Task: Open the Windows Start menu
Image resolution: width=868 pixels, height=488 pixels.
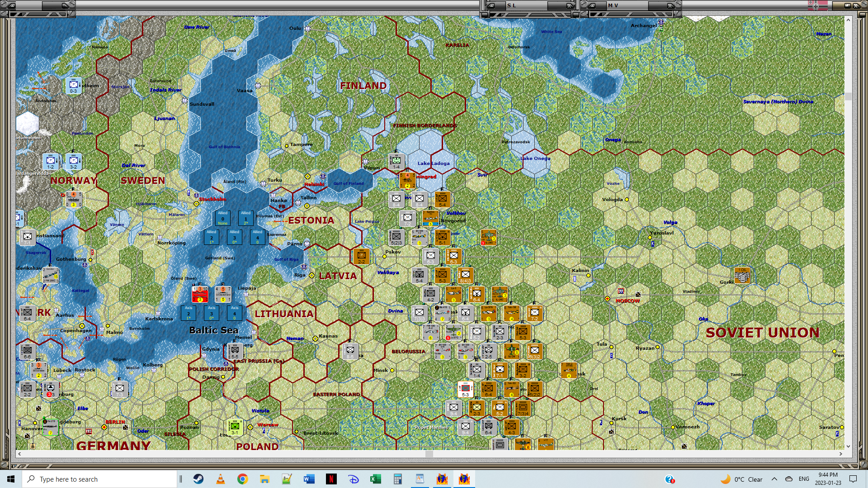Action: tap(11, 479)
